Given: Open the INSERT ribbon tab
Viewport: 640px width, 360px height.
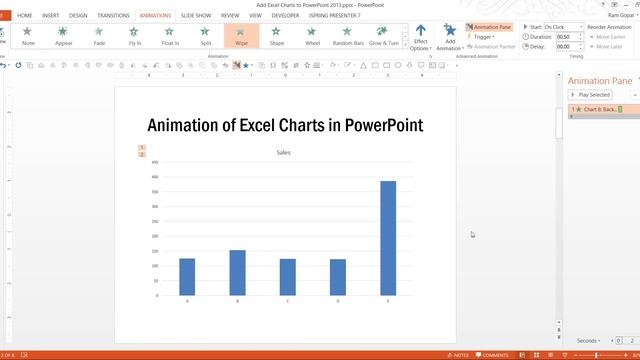Looking at the screenshot, I should pyautogui.click(x=51, y=16).
